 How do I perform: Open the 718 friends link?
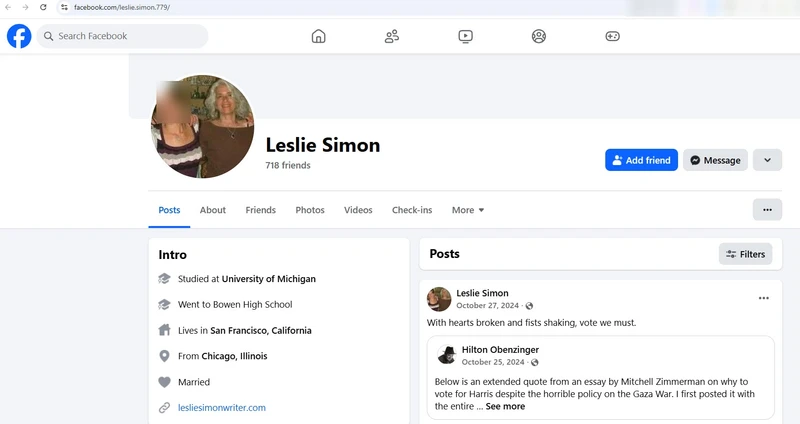pos(288,165)
